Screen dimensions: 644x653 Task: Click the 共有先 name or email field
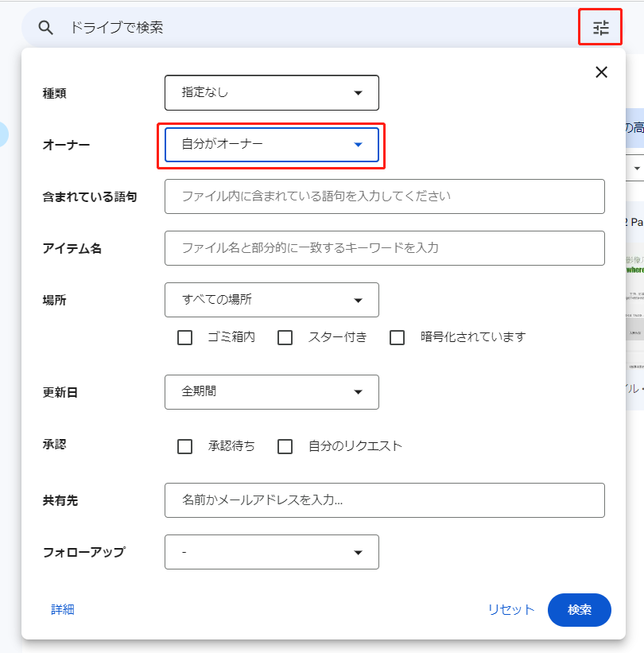click(x=384, y=500)
